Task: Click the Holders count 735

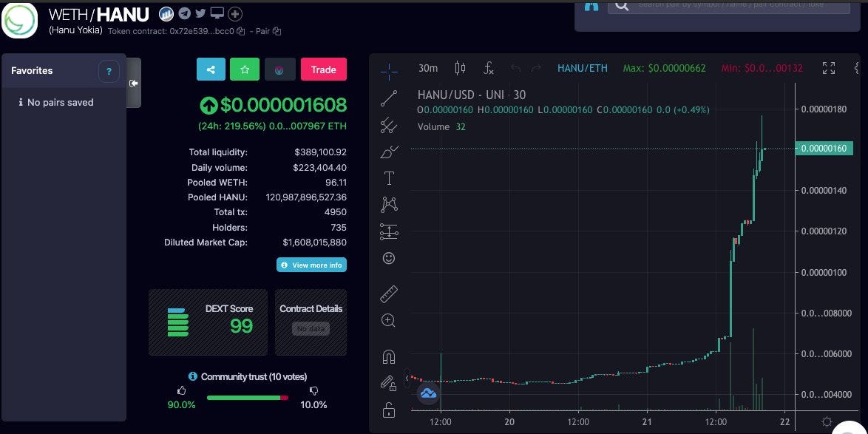Action: click(338, 228)
